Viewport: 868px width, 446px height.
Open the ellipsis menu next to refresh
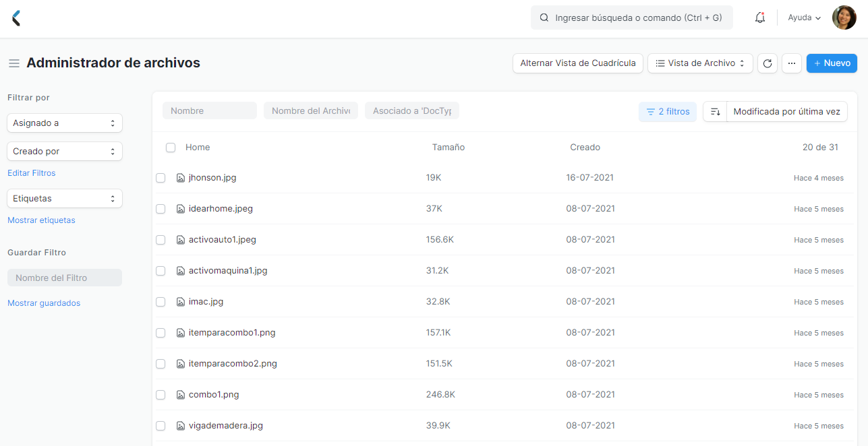(x=791, y=63)
